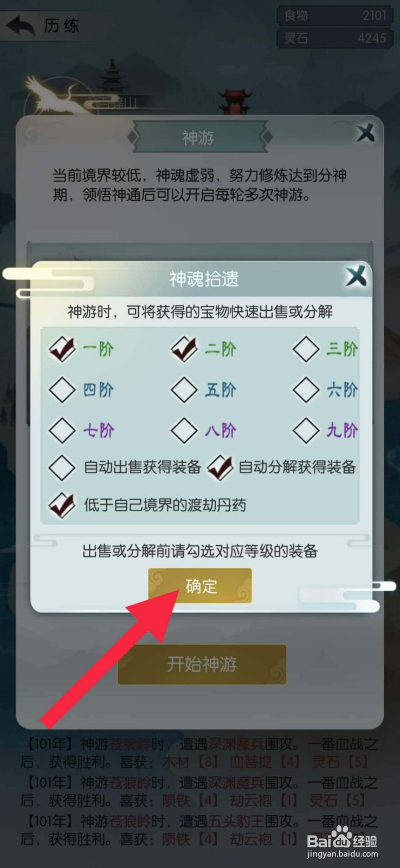Uncheck the 一阶 checkbox

[62, 349]
